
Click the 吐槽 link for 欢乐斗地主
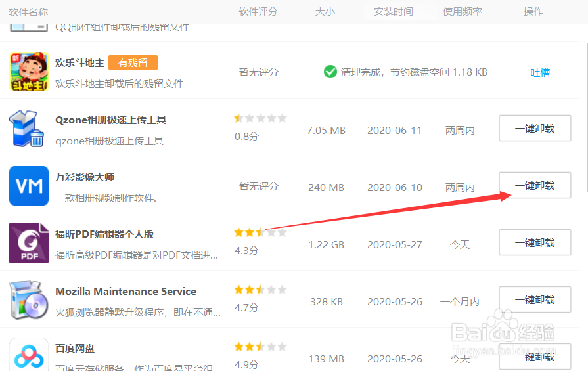540,73
